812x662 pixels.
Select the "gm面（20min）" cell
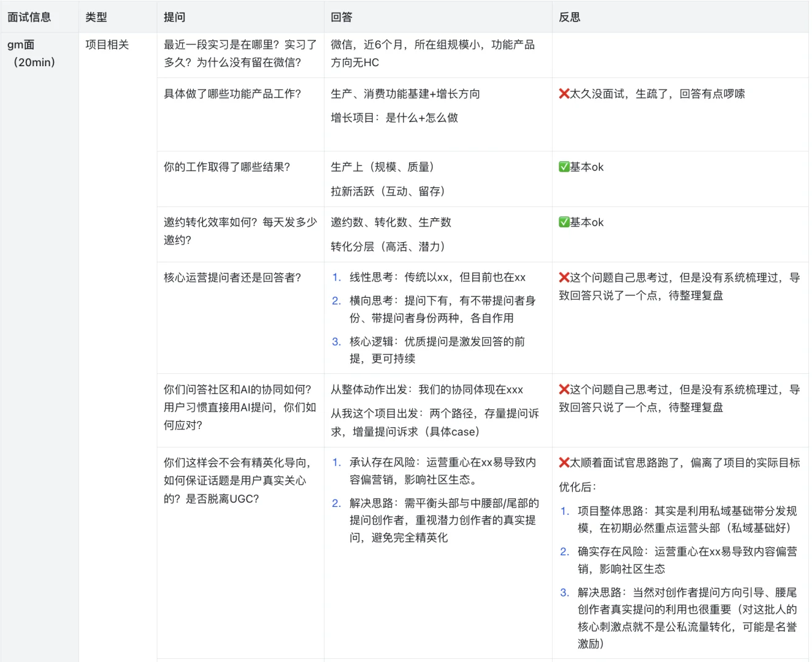click(29, 53)
